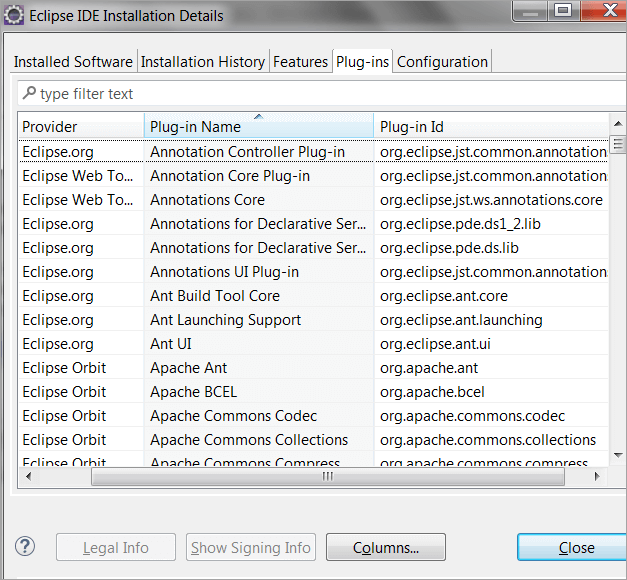
Task: Click the help question mark icon
Action: tap(25, 546)
